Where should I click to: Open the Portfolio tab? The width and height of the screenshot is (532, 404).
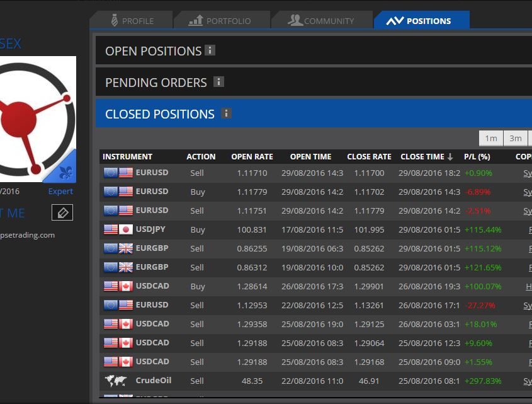(x=220, y=21)
